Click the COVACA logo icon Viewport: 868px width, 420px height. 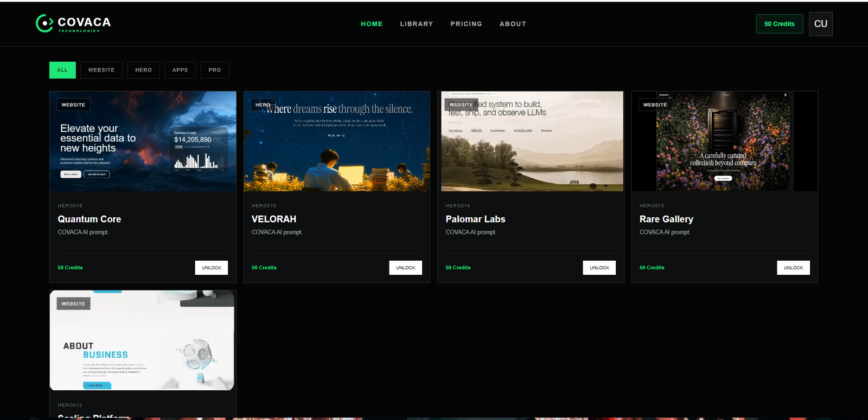click(x=44, y=23)
